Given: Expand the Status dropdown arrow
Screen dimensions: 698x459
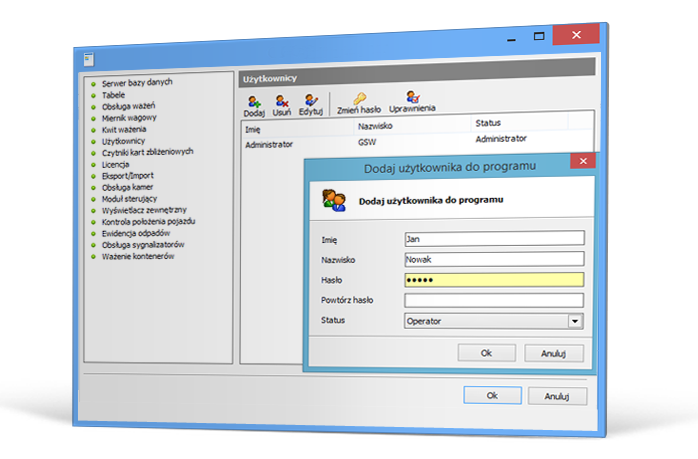Looking at the screenshot, I should point(575,321).
